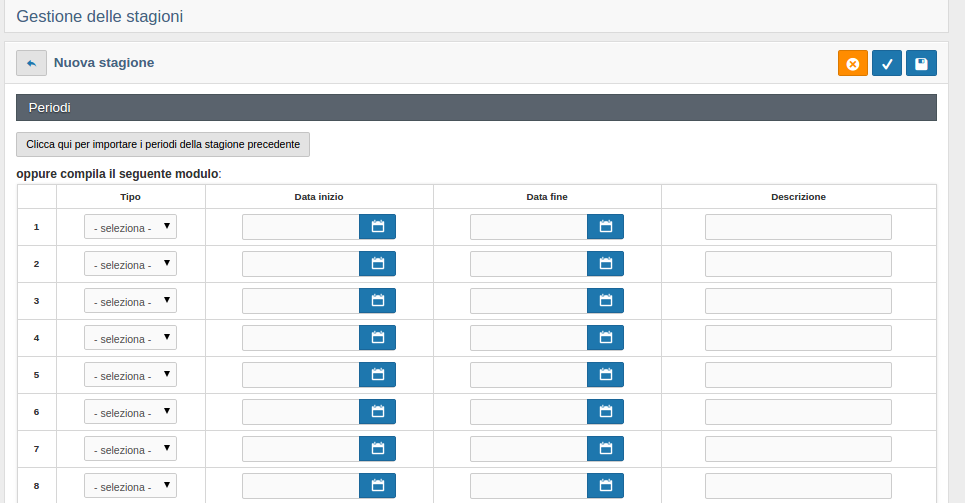This screenshot has height=503, width=965.
Task: Click the blue checkmark confirm icon
Action: (x=887, y=63)
